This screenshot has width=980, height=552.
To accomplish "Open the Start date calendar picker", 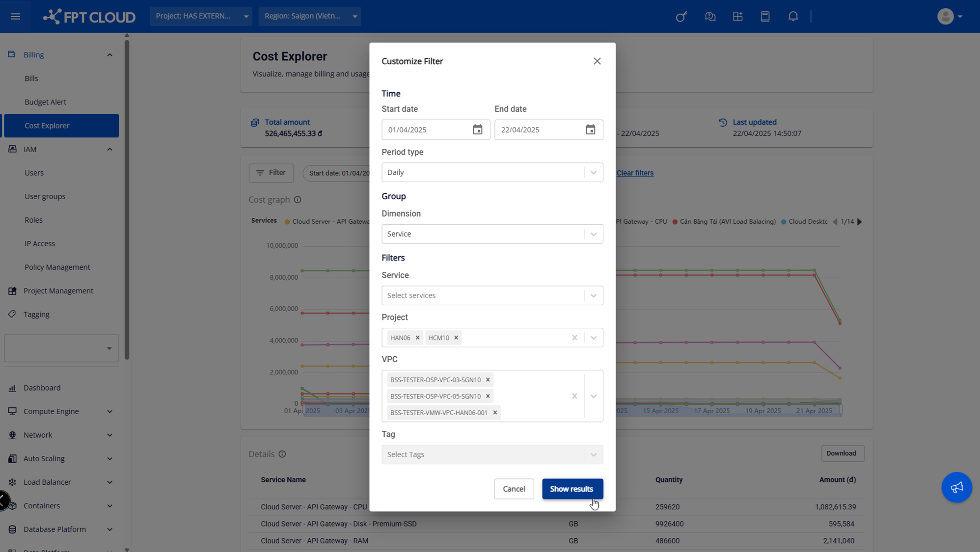I will pos(477,130).
